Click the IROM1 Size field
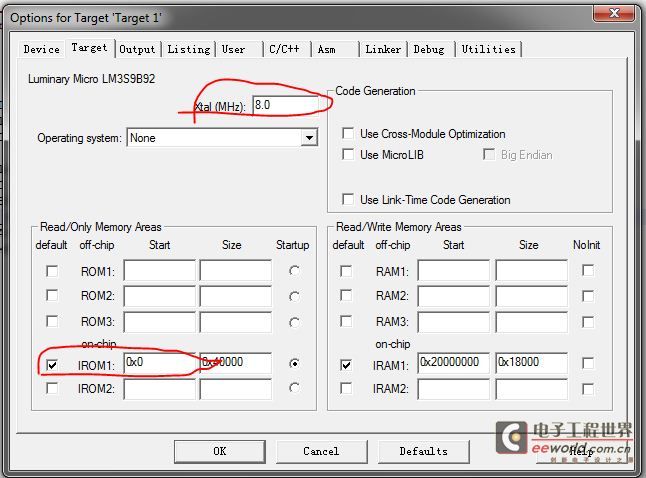 (236, 363)
